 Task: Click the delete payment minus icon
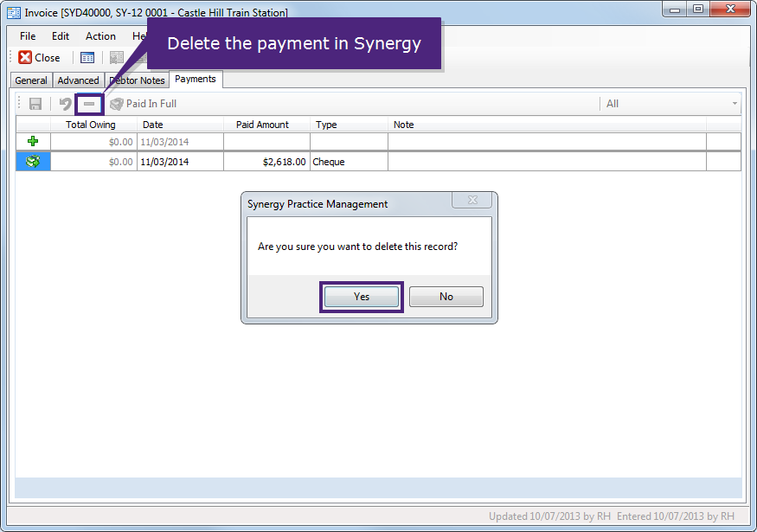pyautogui.click(x=87, y=103)
